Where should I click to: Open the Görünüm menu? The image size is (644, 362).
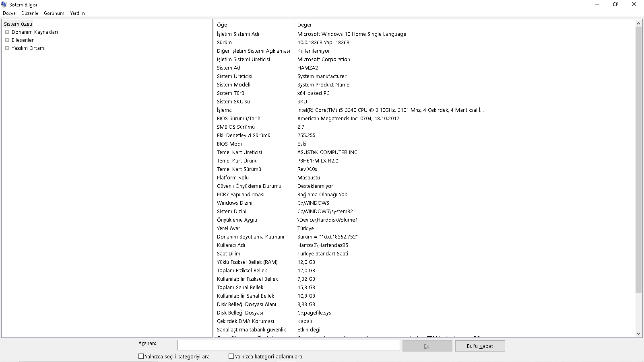[x=54, y=13]
